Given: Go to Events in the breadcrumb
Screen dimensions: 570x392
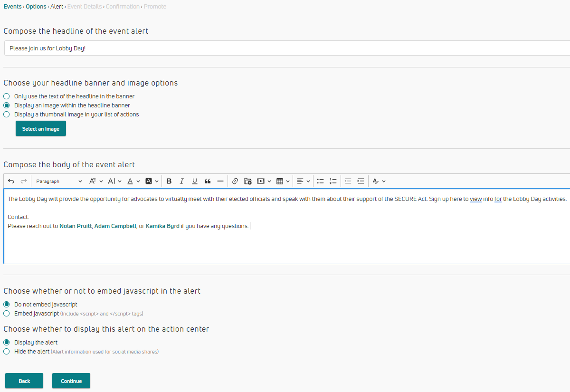Looking at the screenshot, I should click(12, 7).
